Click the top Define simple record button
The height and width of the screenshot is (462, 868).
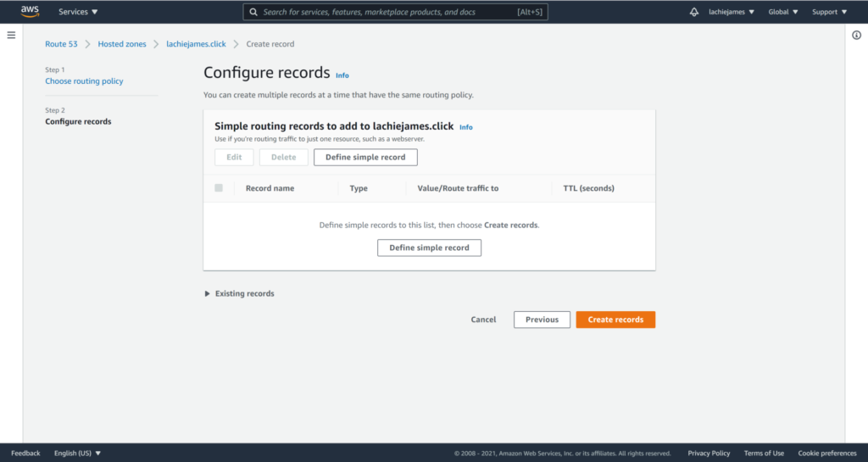pyautogui.click(x=365, y=157)
